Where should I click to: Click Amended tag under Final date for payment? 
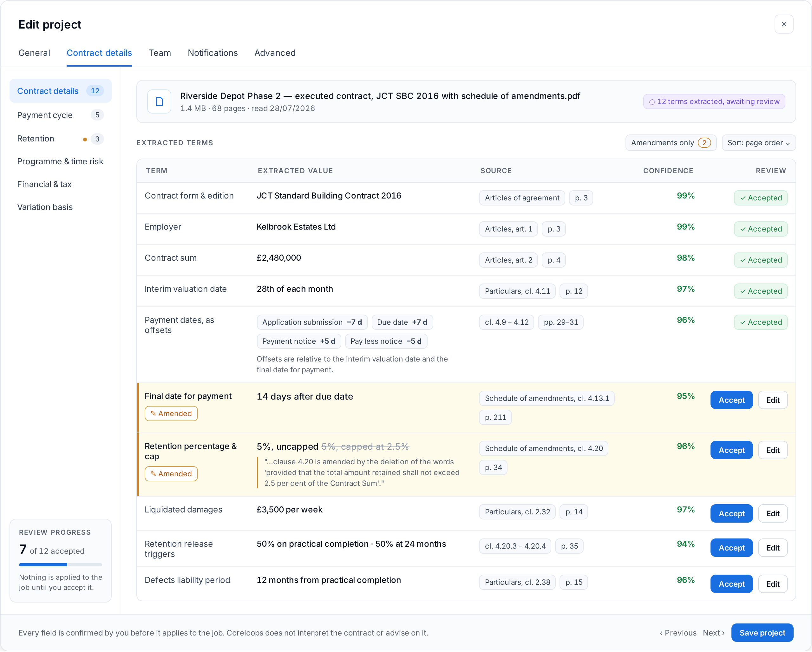171,414
